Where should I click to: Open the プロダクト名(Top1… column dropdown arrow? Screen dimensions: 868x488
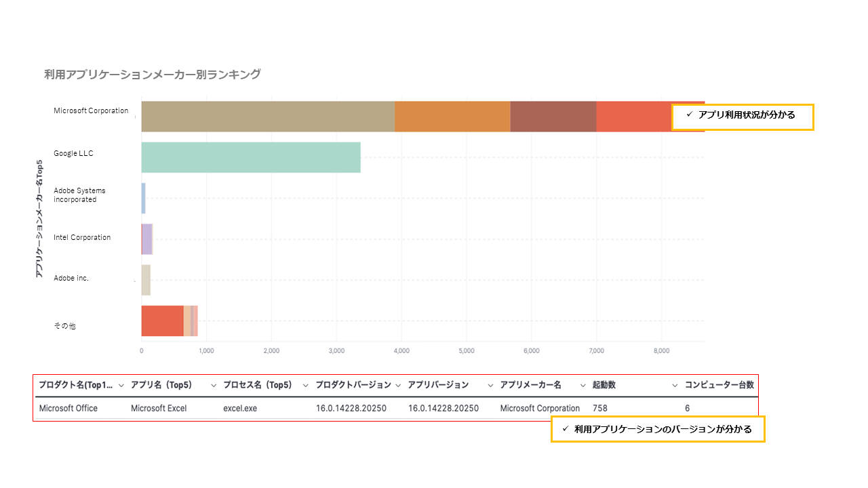click(121, 385)
